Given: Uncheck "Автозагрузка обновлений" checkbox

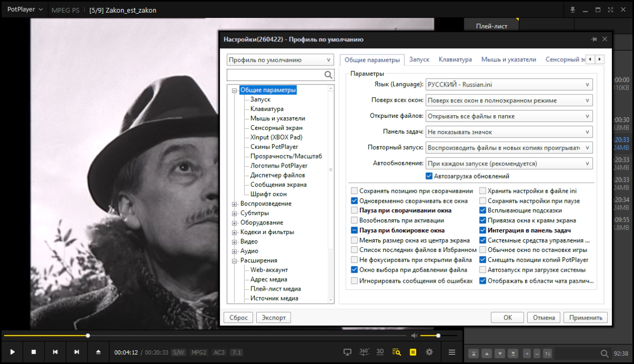Looking at the screenshot, I should tap(429, 176).
